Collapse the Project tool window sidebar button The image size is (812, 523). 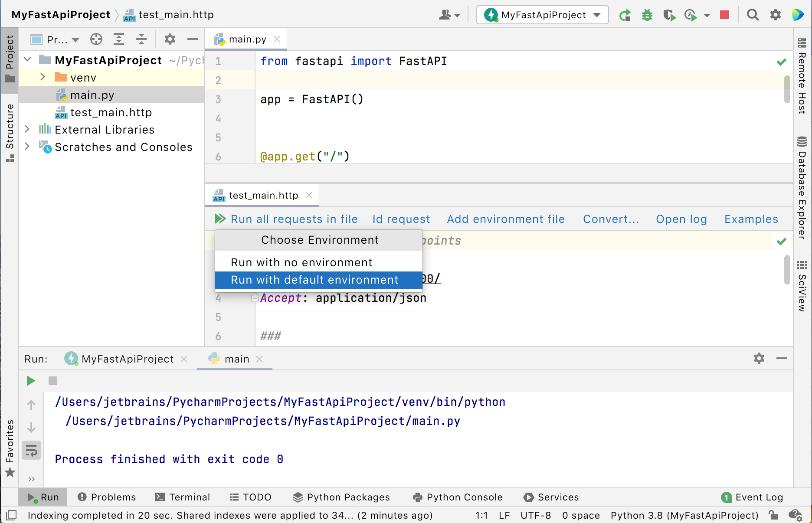pos(10,56)
